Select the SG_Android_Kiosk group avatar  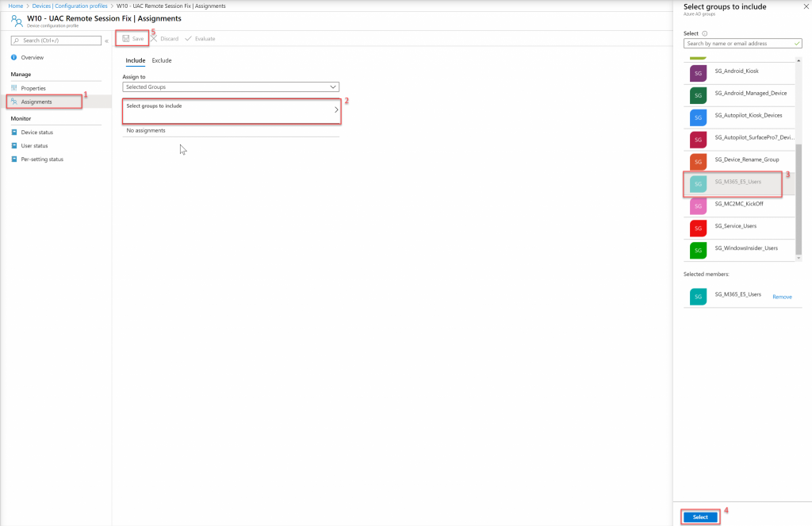pos(698,73)
